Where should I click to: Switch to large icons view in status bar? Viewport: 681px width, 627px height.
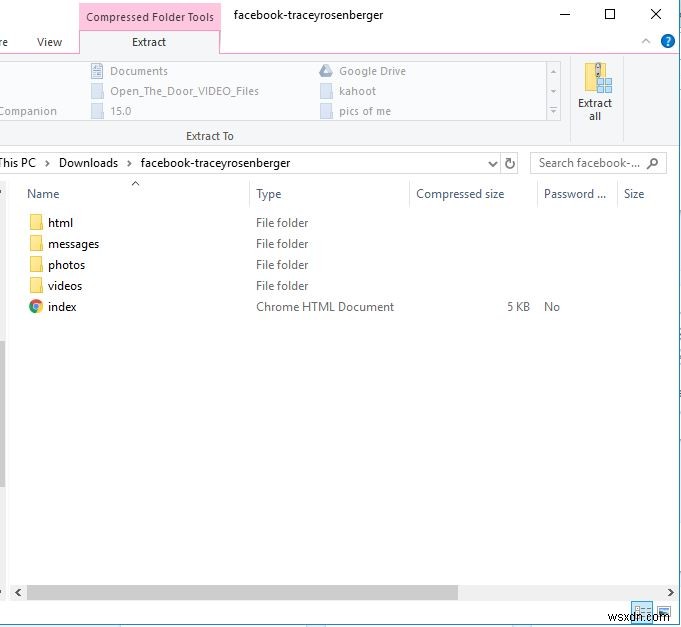(664, 611)
